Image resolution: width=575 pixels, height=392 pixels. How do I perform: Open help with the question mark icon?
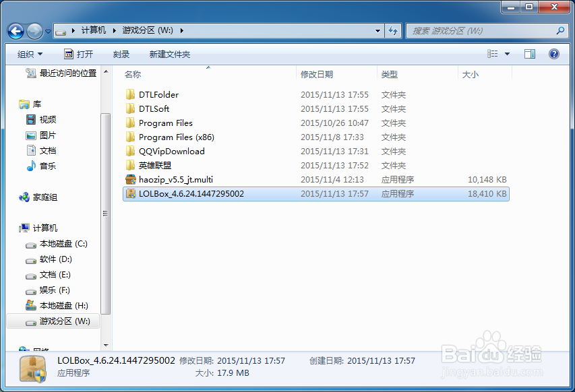click(x=553, y=55)
